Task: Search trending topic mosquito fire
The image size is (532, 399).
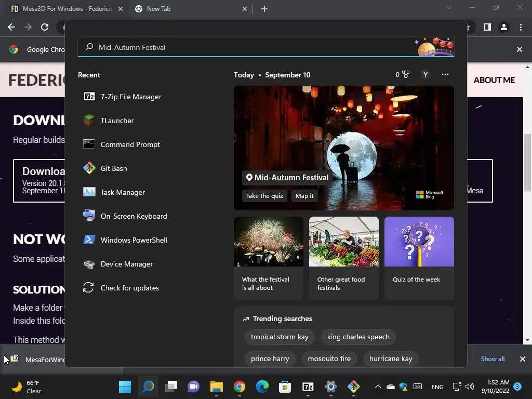Action: point(329,358)
